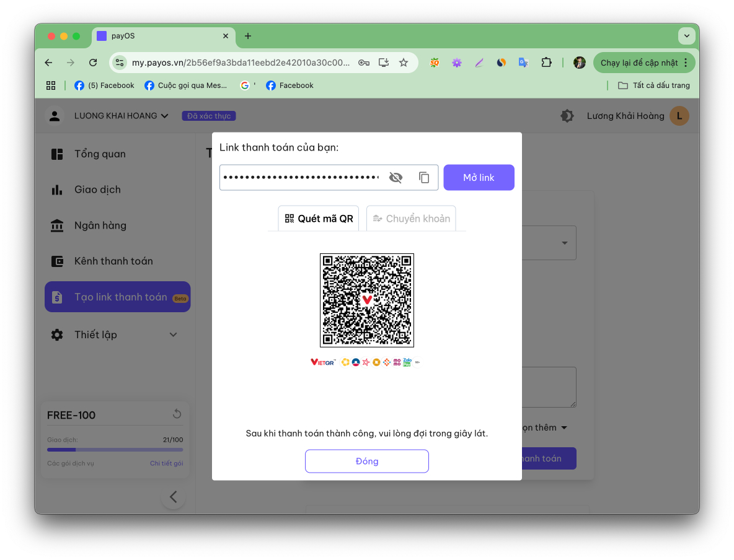Viewport: 734px width, 560px height.
Task: Click the Mở link button
Action: 479,177
